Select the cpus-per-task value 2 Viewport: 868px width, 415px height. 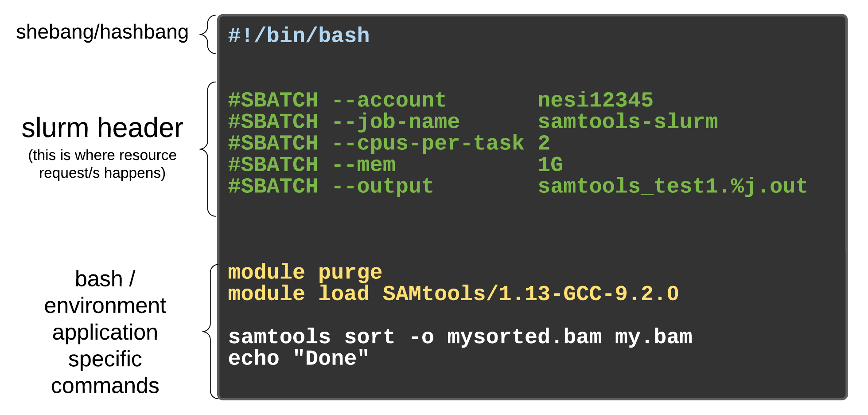point(544,143)
